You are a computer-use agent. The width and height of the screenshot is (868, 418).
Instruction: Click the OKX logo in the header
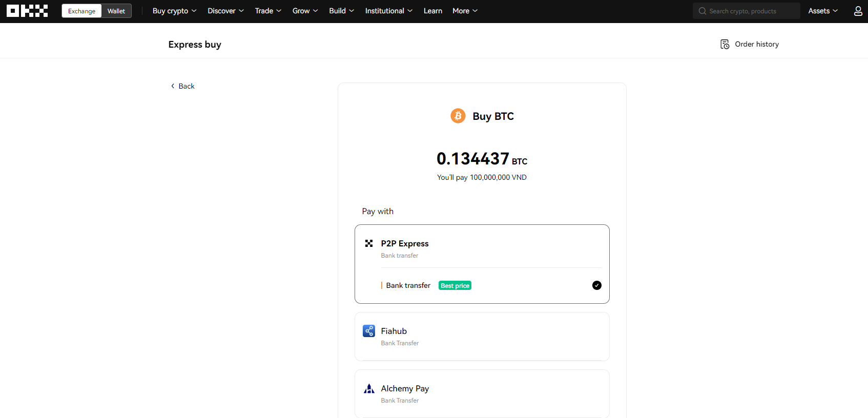27,11
